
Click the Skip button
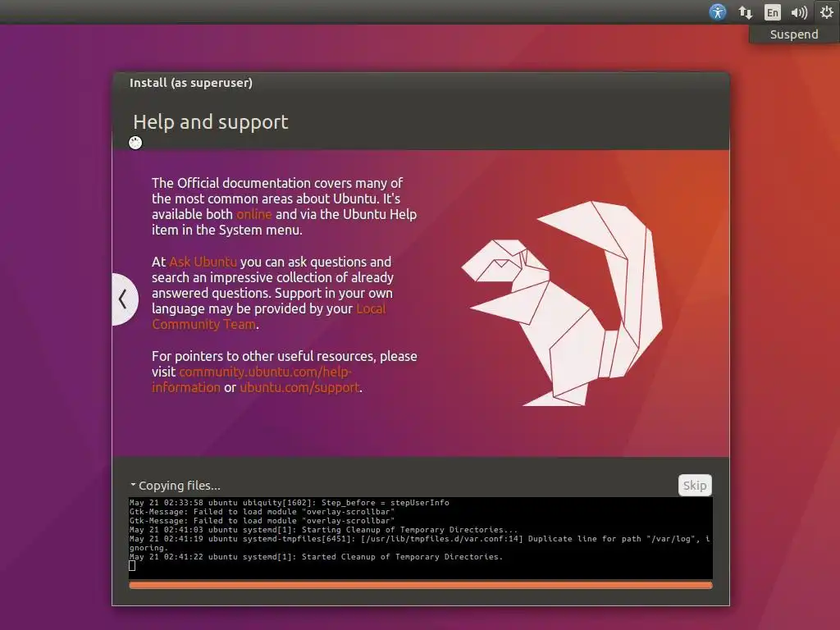pos(695,486)
